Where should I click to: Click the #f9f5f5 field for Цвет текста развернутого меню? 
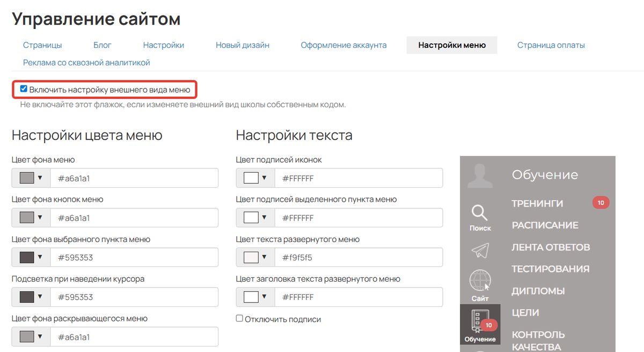coord(358,257)
